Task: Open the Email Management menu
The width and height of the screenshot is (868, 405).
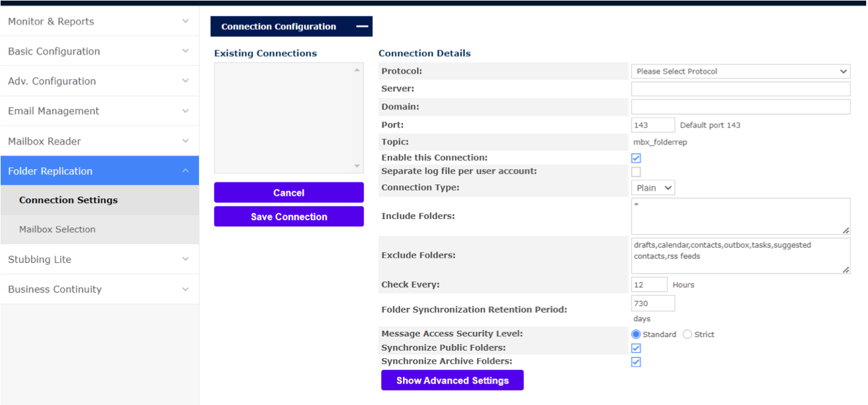Action: [99, 111]
